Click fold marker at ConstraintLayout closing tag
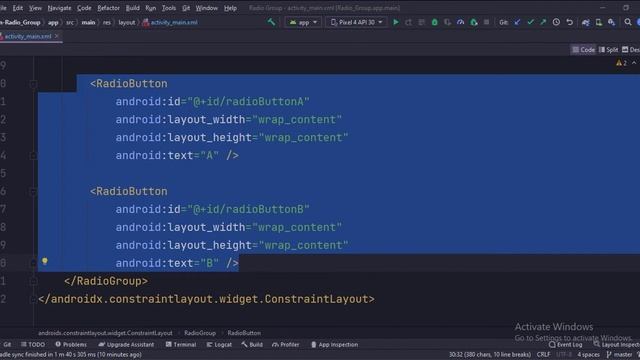Viewport: 640px width, 360px height. click(x=33, y=299)
